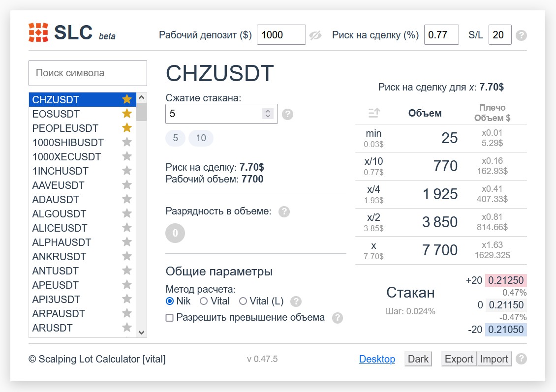Select the Vital calculation method
Viewport: 556px width, 392px height.
[x=204, y=301]
